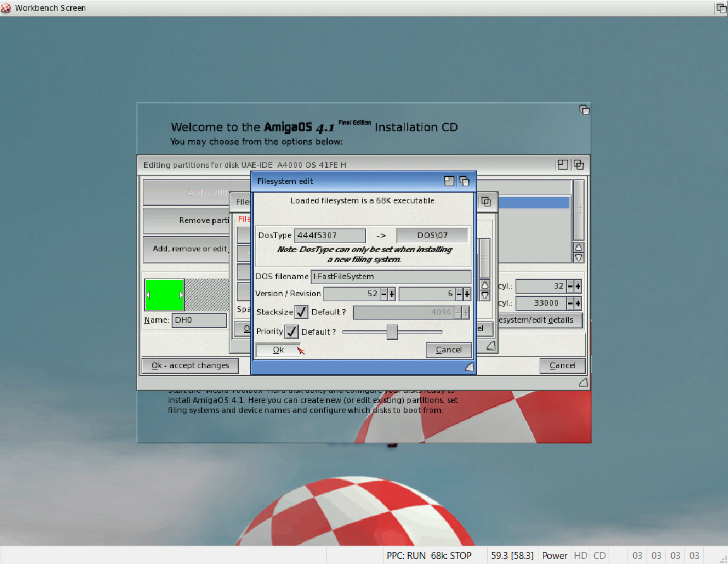This screenshot has width=728, height=564.
Task: Click the 59.3 [58.3] FPS readout
Action: coord(512,556)
